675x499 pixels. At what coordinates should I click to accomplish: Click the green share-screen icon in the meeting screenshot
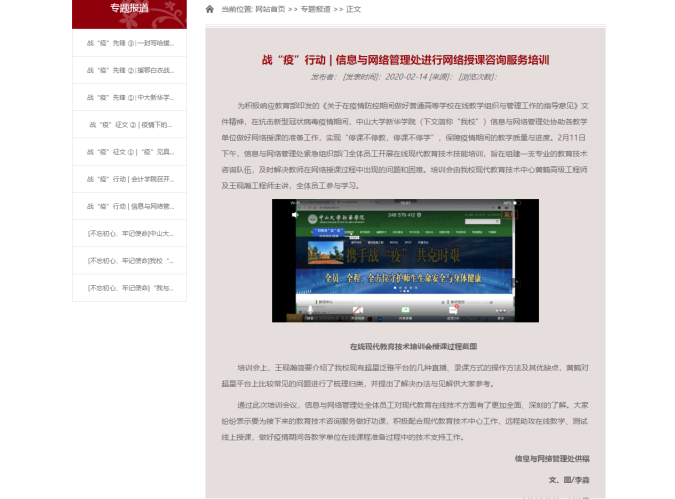tap(405, 311)
